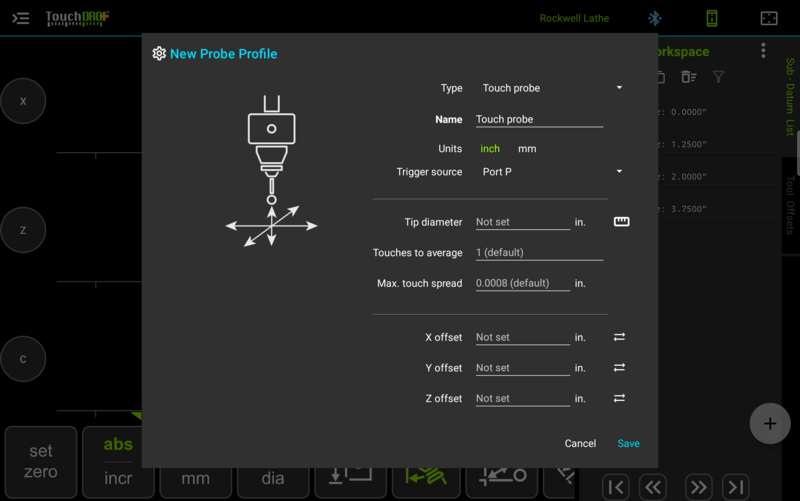Click the Touches to average field
The height and width of the screenshot is (501, 800).
(539, 253)
